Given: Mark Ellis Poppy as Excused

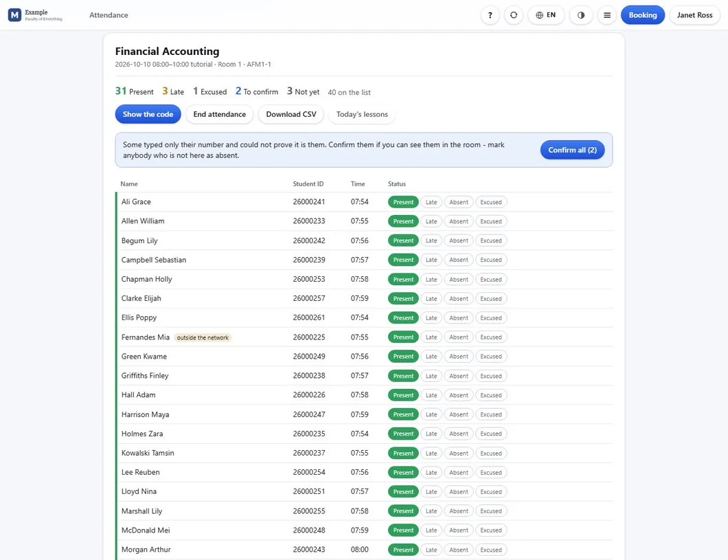Looking at the screenshot, I should tap(491, 318).
